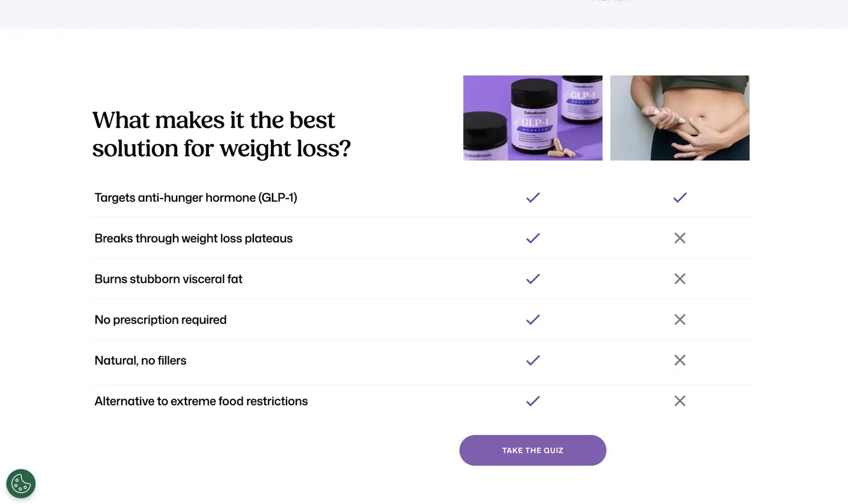
Task: Click supplement checkmark for visceral fat row
Action: (533, 279)
